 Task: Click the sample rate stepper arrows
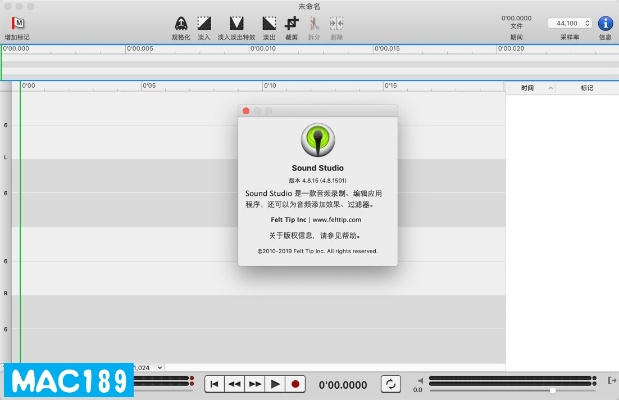tap(587, 23)
